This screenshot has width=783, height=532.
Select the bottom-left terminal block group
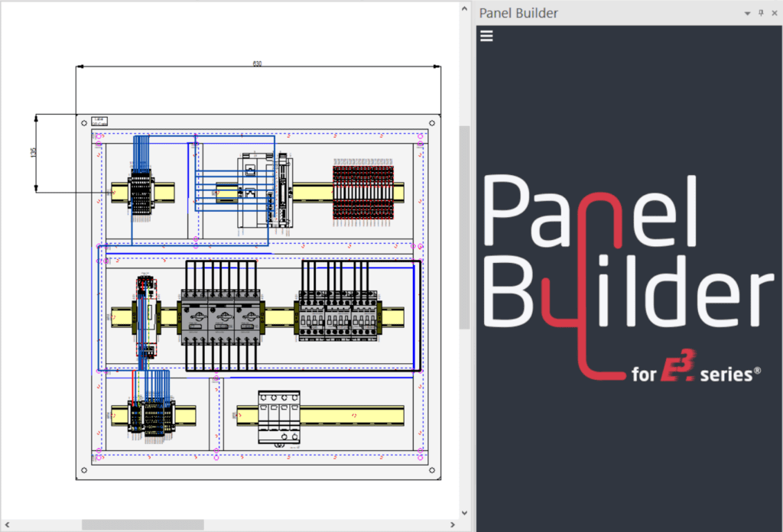(x=152, y=417)
